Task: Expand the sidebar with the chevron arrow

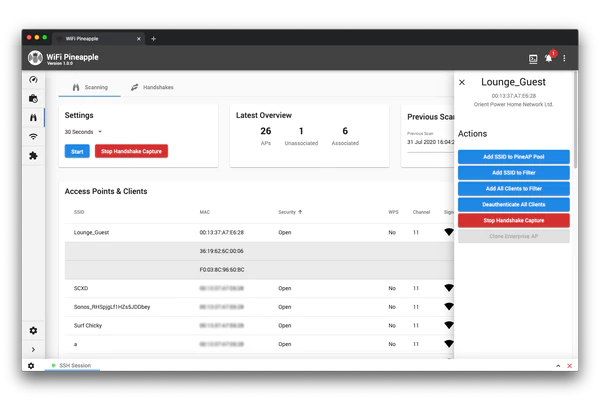Action: click(x=33, y=349)
